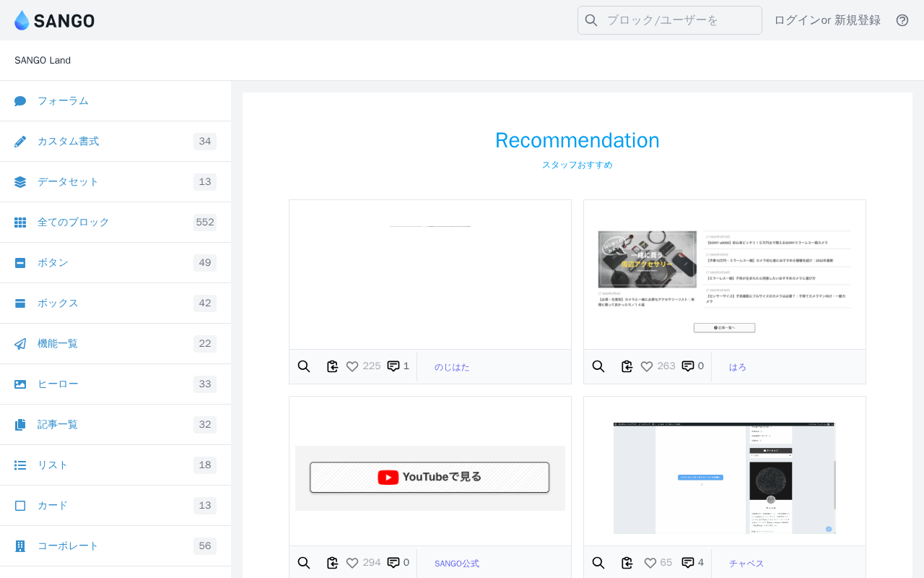This screenshot has width=924, height=578.
Task: Copy the はろ block via clipboard icon
Action: click(627, 366)
